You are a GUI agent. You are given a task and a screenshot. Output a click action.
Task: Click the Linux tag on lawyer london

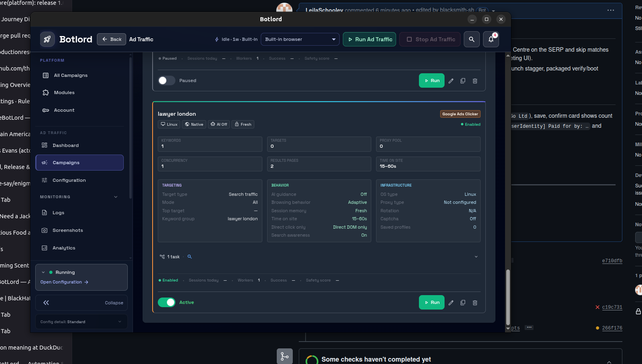(169, 125)
